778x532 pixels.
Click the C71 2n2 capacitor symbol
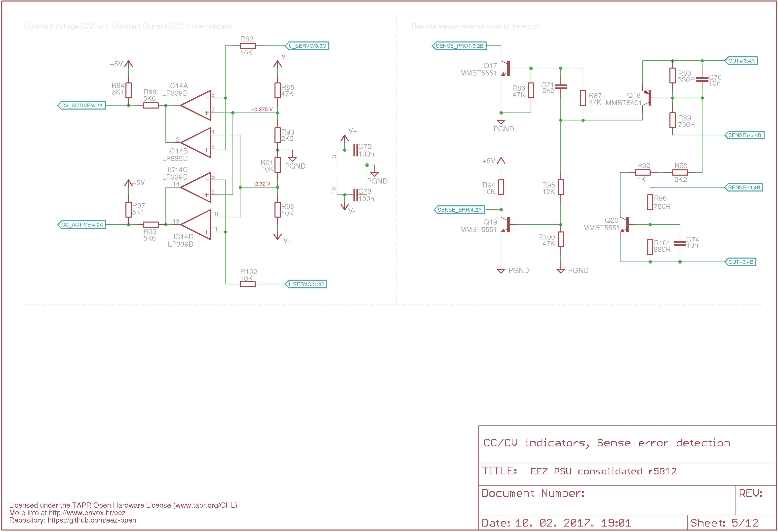coord(561,87)
